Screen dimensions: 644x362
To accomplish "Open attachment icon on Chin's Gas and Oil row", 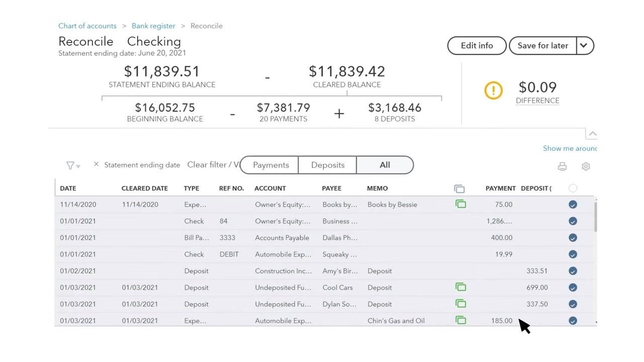I will (x=460, y=320).
